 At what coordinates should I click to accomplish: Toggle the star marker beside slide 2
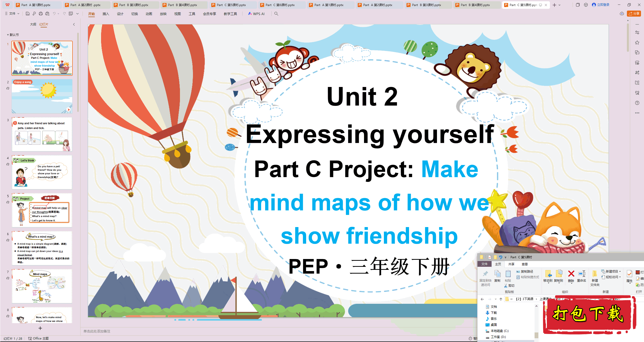[8, 88]
